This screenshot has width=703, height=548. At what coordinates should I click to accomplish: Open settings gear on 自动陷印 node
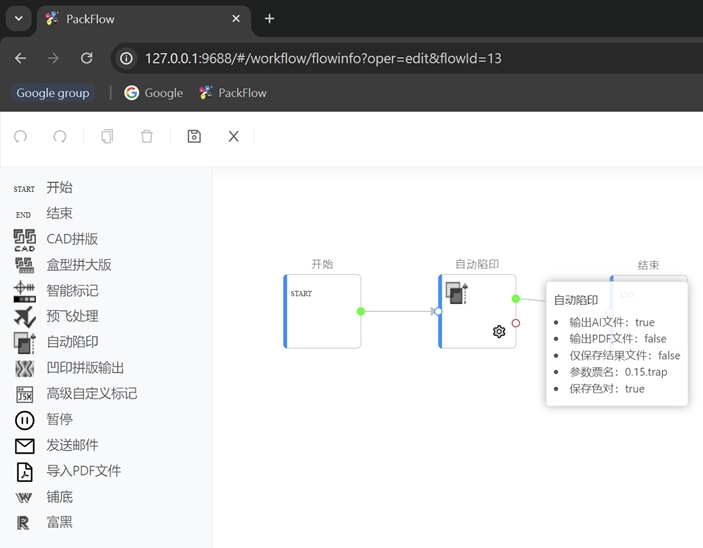coord(499,332)
